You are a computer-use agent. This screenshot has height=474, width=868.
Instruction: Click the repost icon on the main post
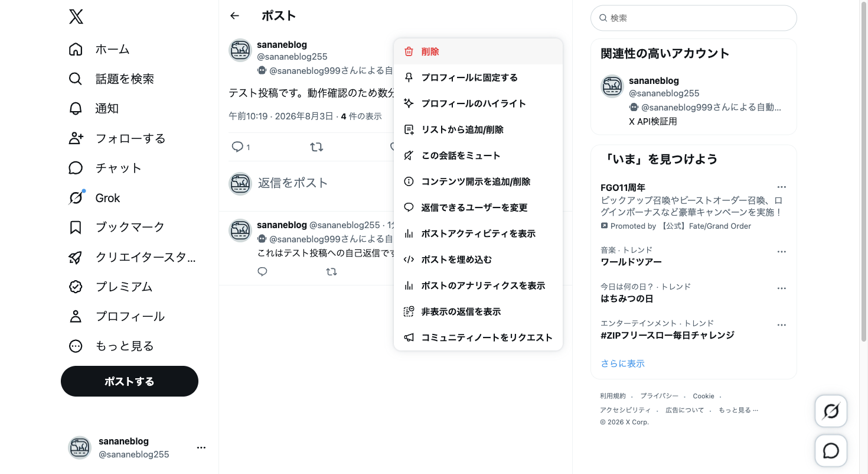coord(316,147)
